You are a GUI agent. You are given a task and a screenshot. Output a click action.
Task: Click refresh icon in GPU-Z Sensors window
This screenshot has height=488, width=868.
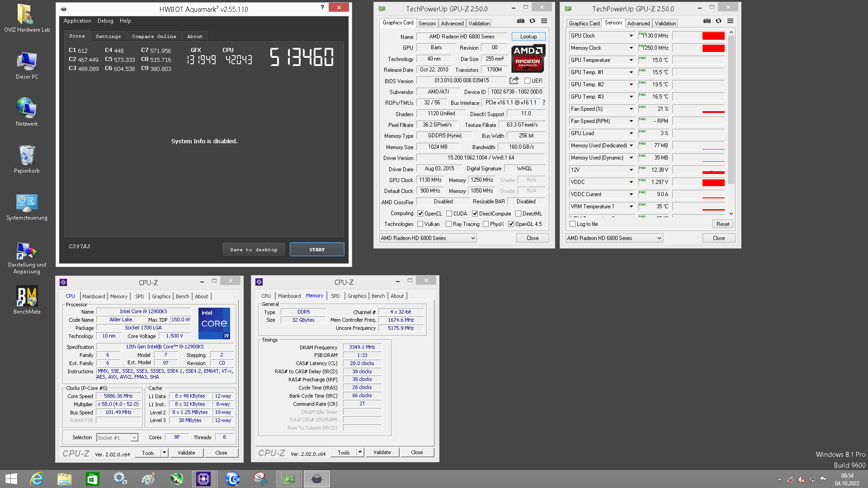pos(719,21)
